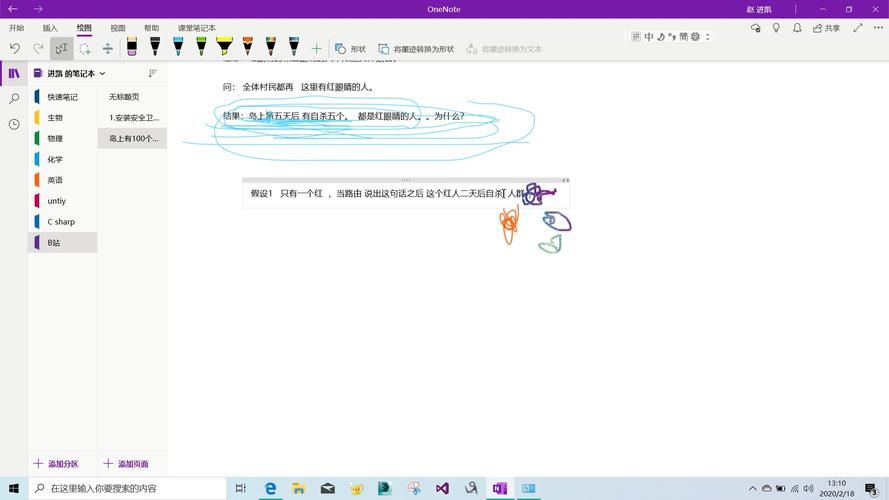Image resolution: width=889 pixels, height=500 pixels.
Task: Toggle IME 简 simplified/traditional switch
Action: 683,36
